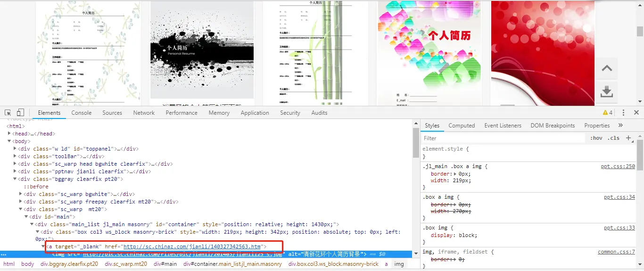Select the Styles tab

point(432,126)
